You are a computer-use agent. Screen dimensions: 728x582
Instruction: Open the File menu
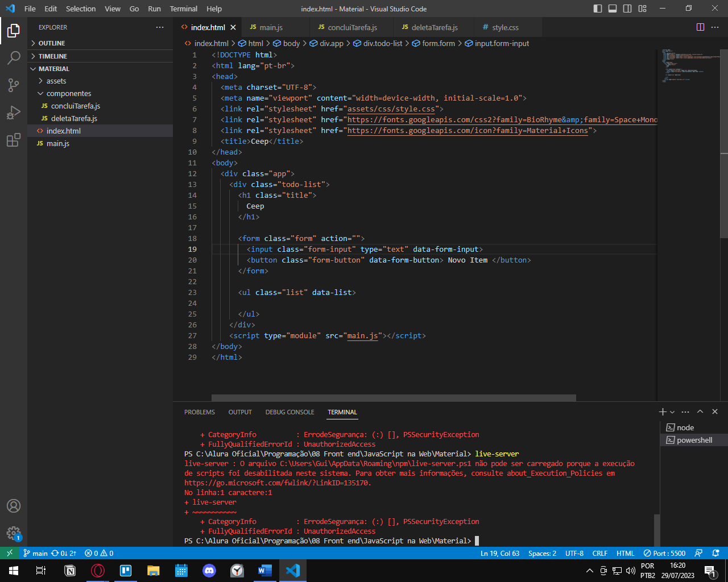(30, 9)
